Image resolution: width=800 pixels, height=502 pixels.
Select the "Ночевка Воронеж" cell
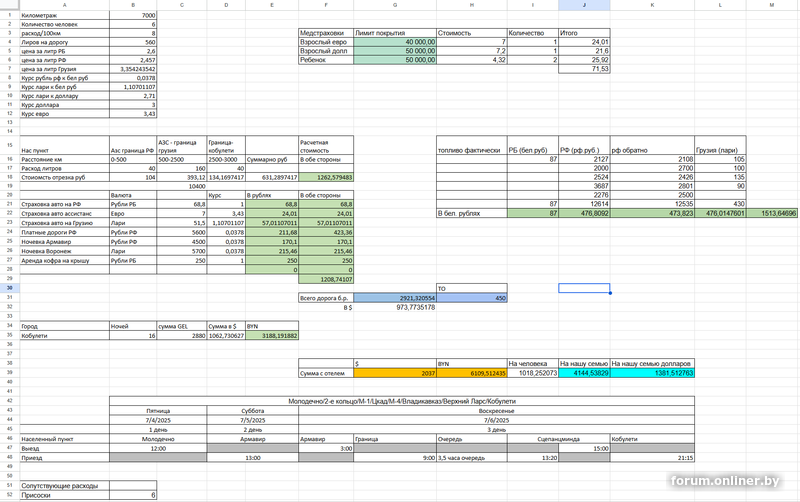(x=64, y=251)
